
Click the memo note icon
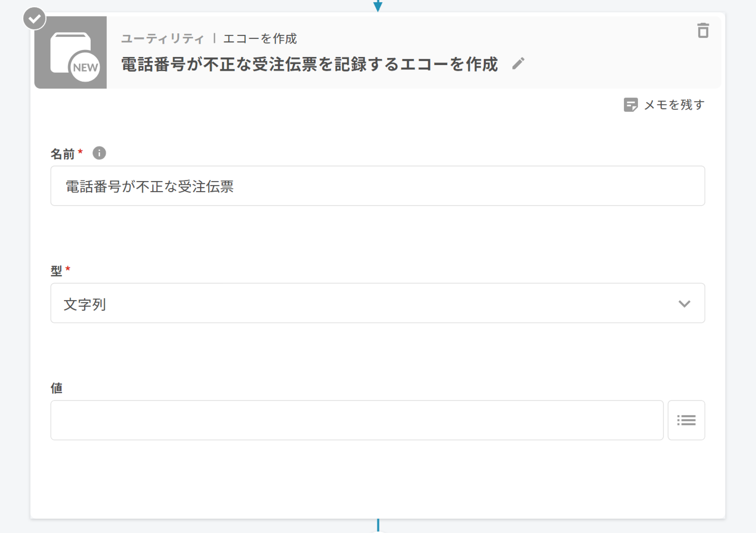coord(630,105)
